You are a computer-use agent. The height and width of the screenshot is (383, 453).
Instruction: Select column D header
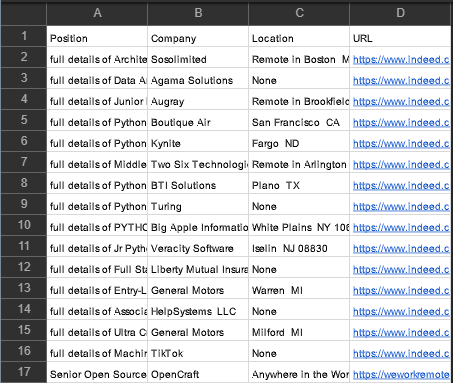400,13
